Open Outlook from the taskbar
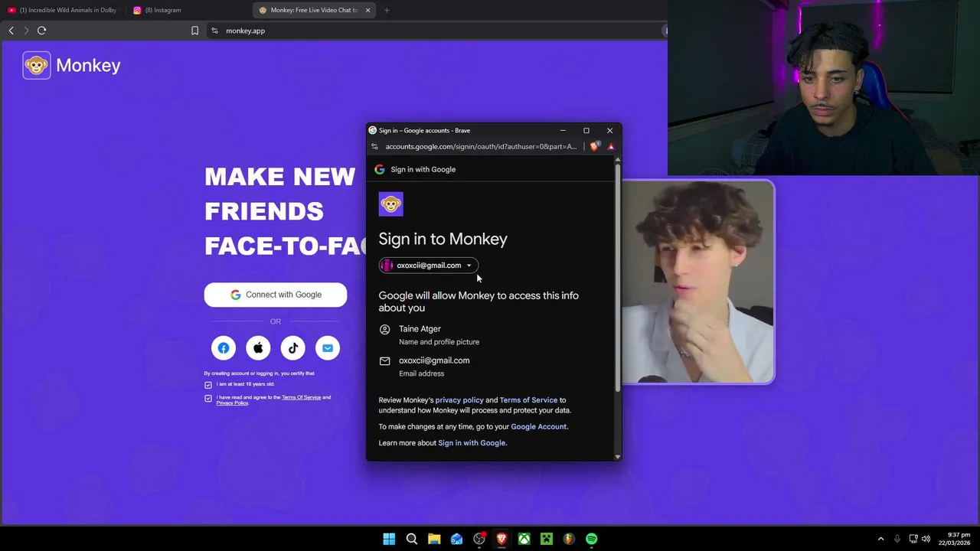This screenshot has height=551, width=980. point(457,539)
